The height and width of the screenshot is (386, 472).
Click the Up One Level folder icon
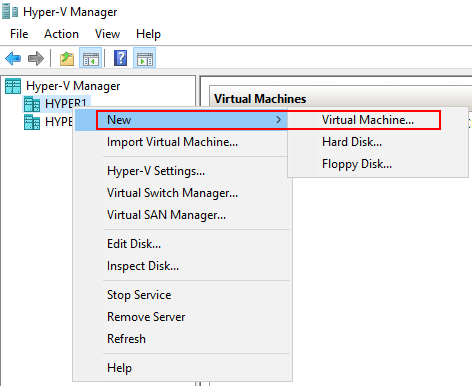(x=67, y=58)
